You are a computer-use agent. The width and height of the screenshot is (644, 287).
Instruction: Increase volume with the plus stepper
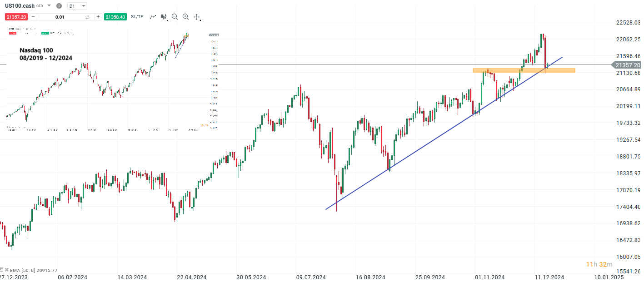pyautogui.click(x=98, y=16)
